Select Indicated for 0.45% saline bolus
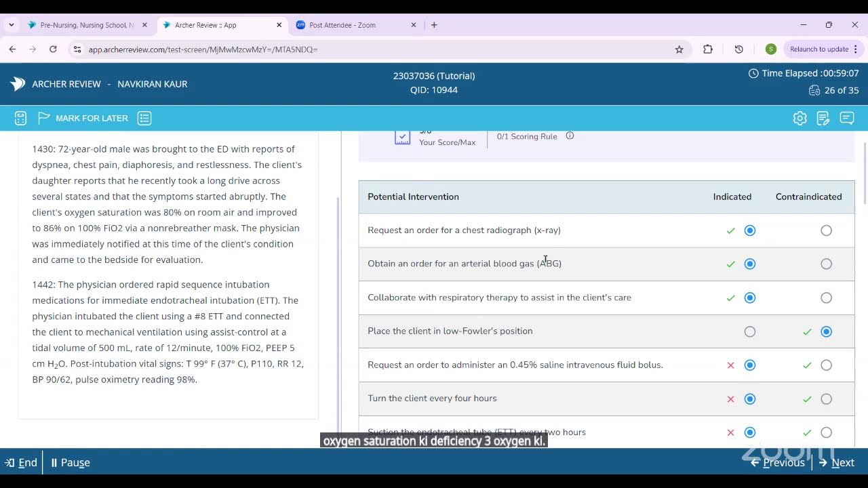868x488 pixels. (749, 365)
